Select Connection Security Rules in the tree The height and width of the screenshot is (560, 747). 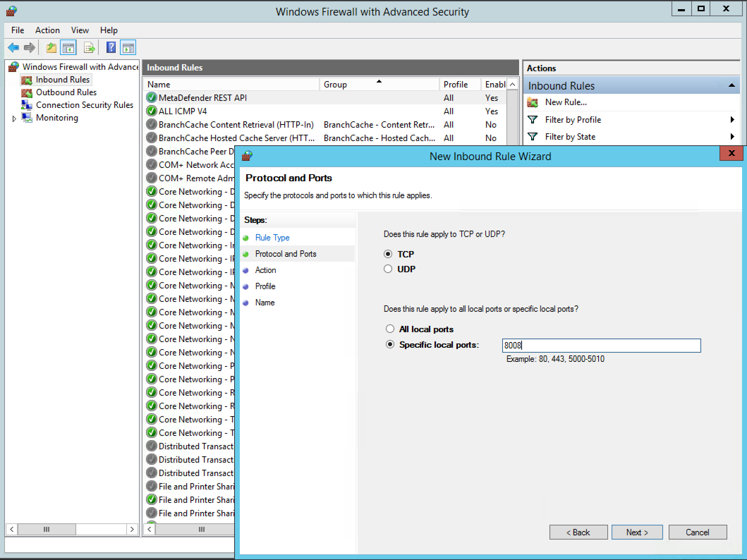(85, 105)
